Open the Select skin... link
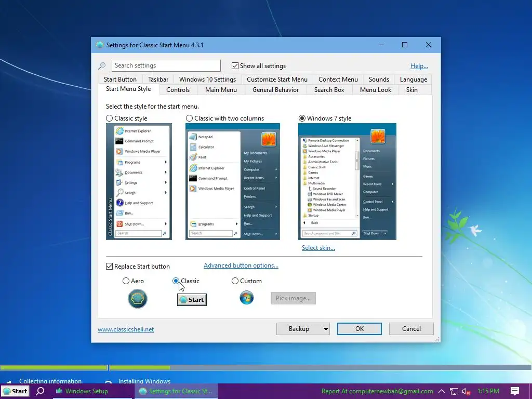 pyautogui.click(x=318, y=248)
